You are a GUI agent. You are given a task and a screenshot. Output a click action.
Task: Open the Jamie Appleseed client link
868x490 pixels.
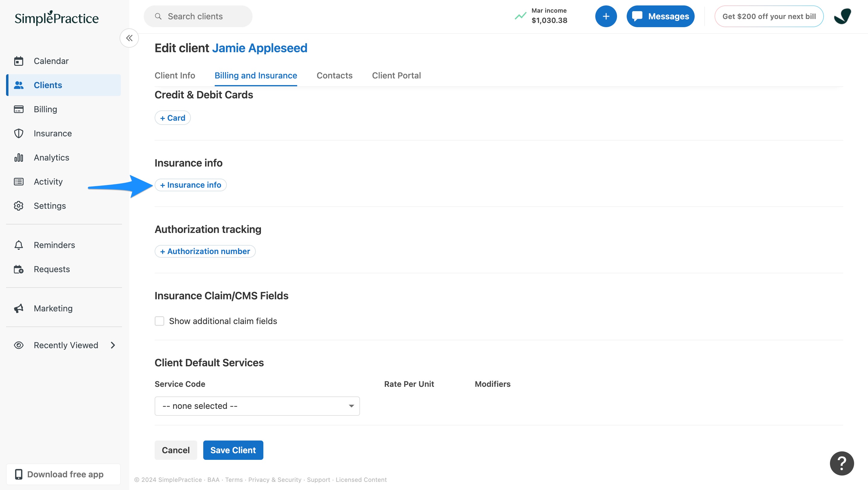[259, 48]
